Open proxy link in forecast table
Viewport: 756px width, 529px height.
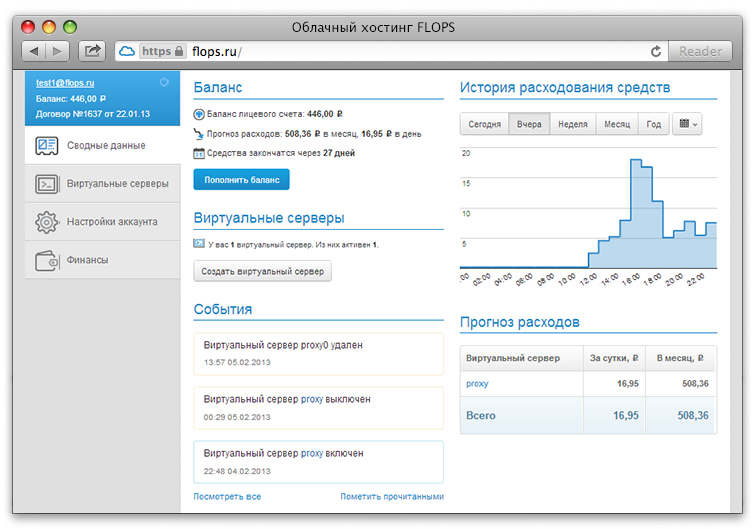477,384
